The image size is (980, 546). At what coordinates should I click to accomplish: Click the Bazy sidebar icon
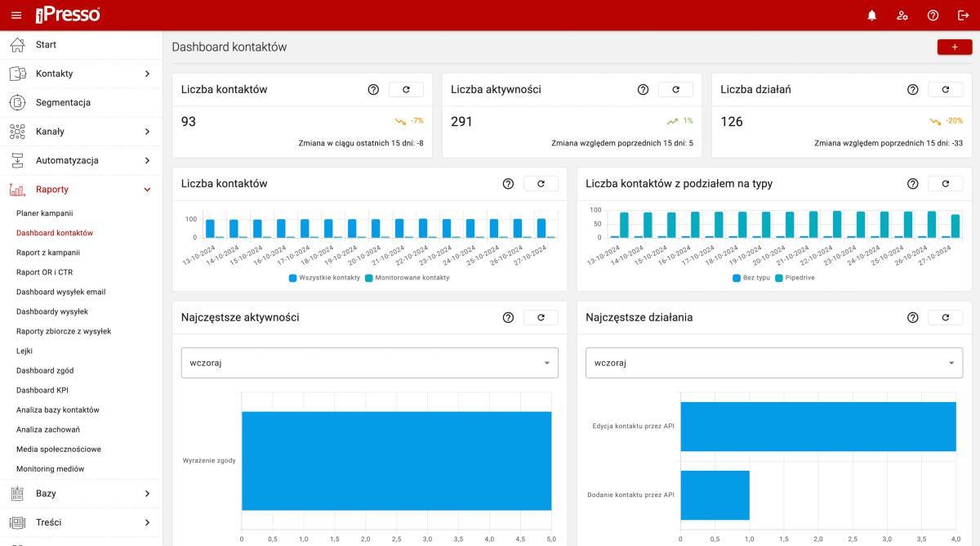pyautogui.click(x=17, y=494)
